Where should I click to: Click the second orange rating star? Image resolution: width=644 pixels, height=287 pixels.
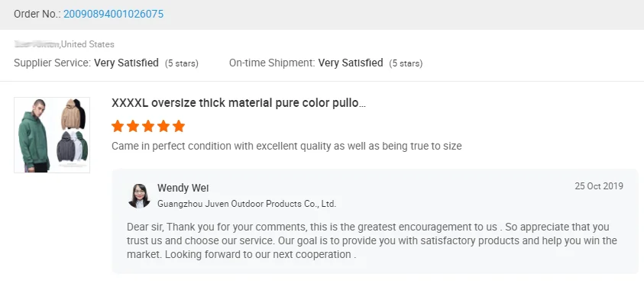(x=133, y=126)
